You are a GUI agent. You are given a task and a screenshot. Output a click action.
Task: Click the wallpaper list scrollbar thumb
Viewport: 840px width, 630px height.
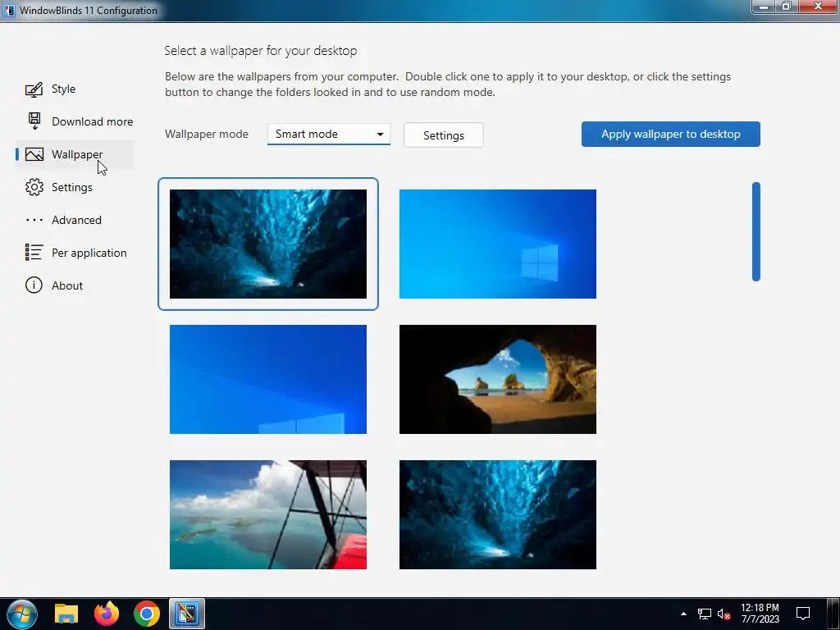coord(756,231)
